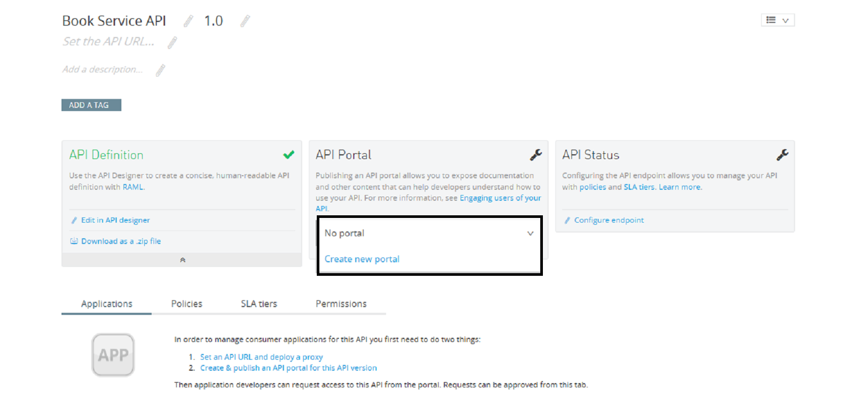Click Download as a .zip file
Screen dimensions: 868x403
(121, 241)
